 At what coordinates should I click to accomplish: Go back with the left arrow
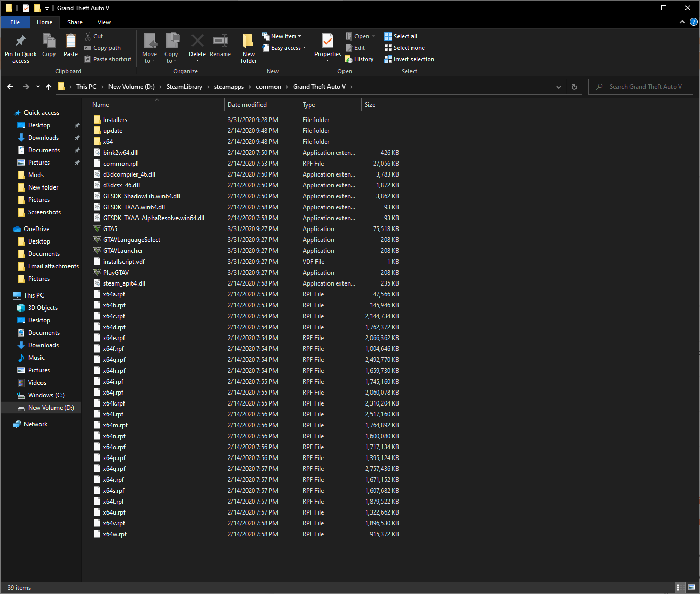(10, 87)
